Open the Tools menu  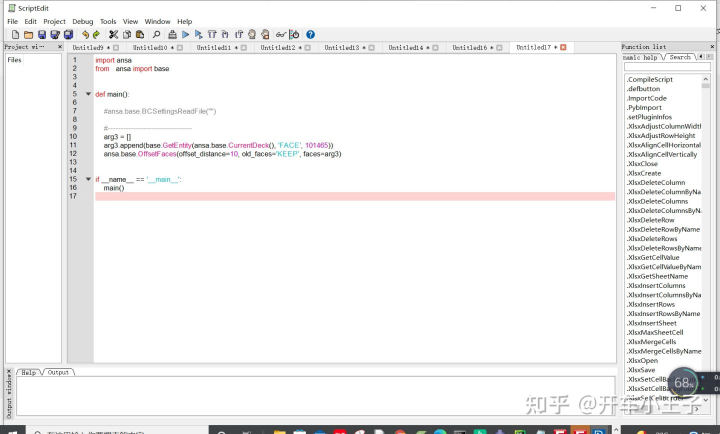108,22
